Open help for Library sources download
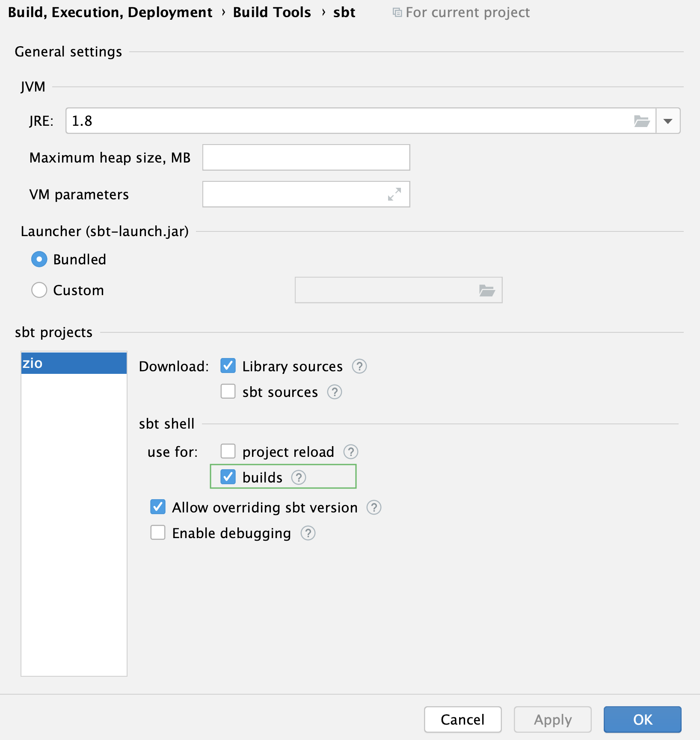 pos(360,366)
